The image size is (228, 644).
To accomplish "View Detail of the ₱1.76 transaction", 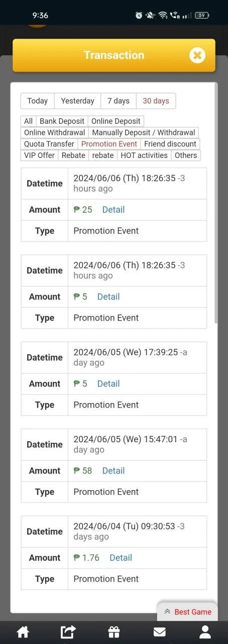I will pos(121,558).
